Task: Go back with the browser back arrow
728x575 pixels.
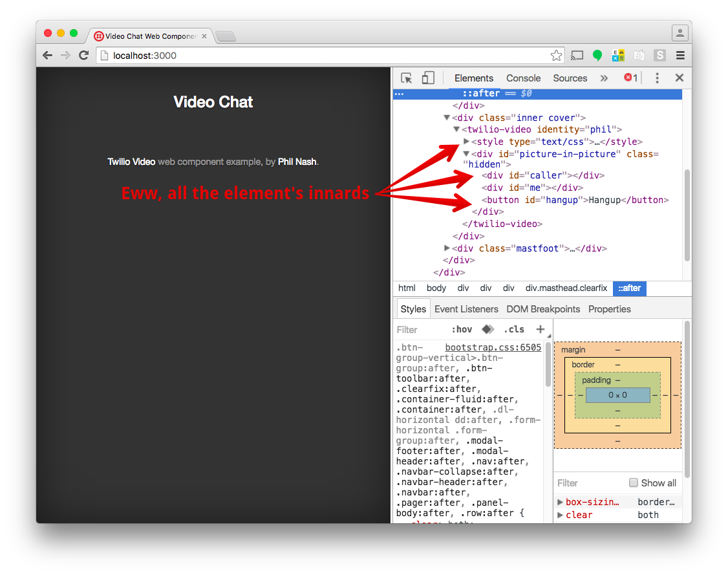Action: pyautogui.click(x=47, y=56)
